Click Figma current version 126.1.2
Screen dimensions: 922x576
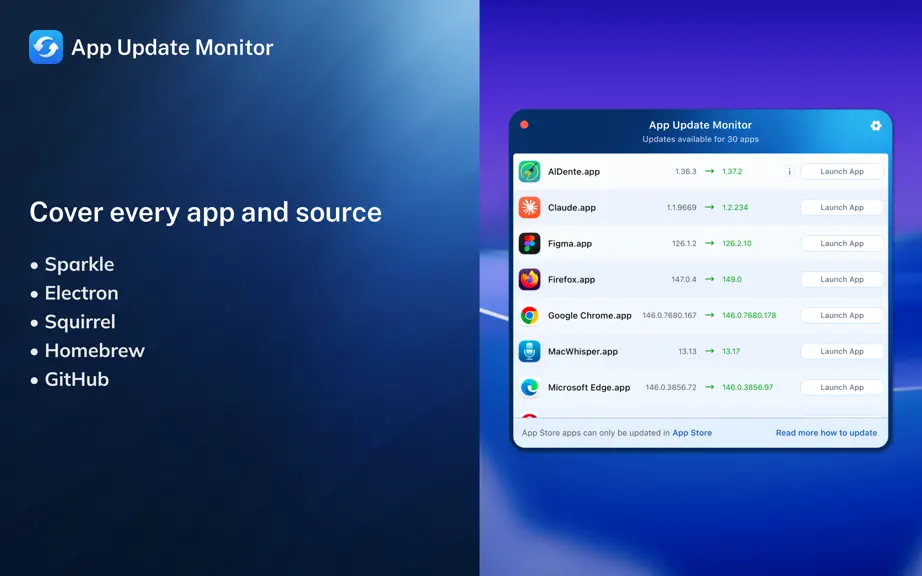[x=684, y=243]
